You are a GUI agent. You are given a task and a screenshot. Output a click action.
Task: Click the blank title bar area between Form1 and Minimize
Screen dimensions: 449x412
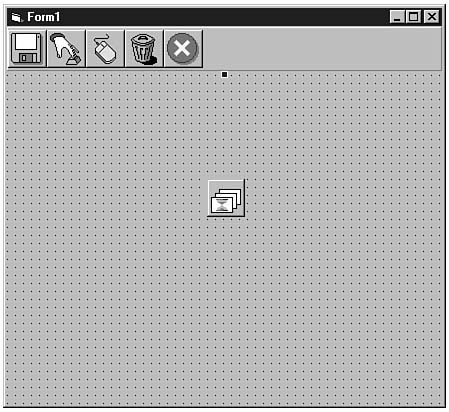coord(223,17)
